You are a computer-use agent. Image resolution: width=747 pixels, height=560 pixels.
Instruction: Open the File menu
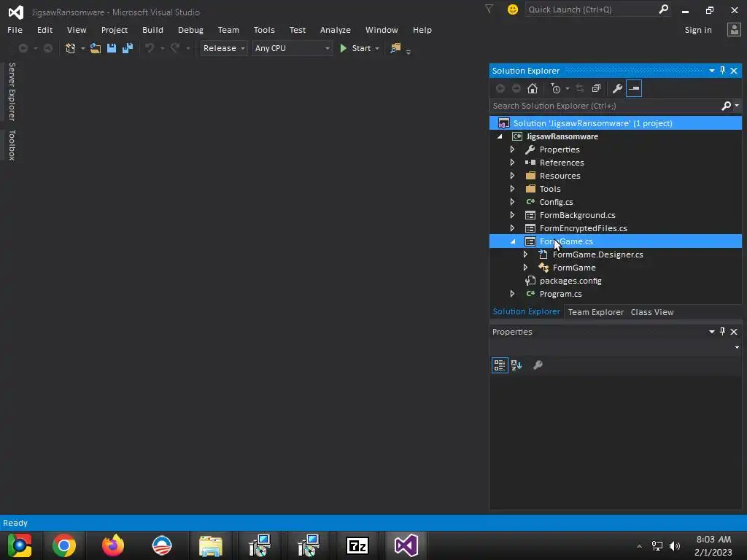tap(15, 29)
